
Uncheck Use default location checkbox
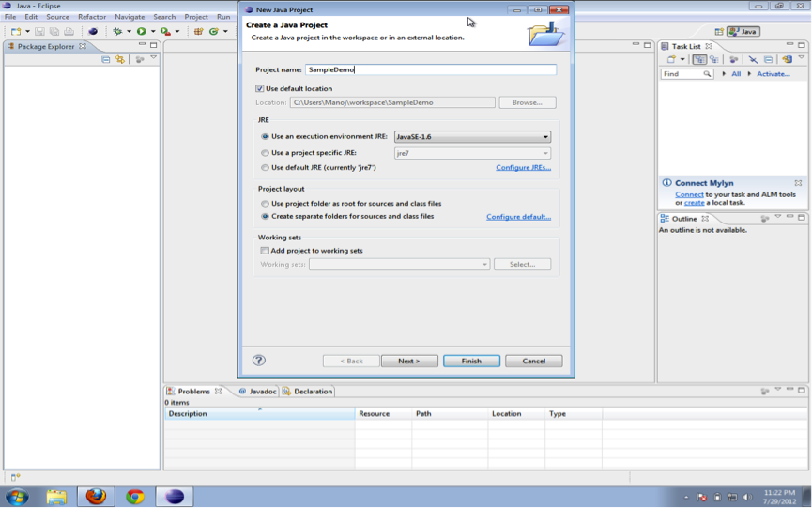tap(259, 88)
